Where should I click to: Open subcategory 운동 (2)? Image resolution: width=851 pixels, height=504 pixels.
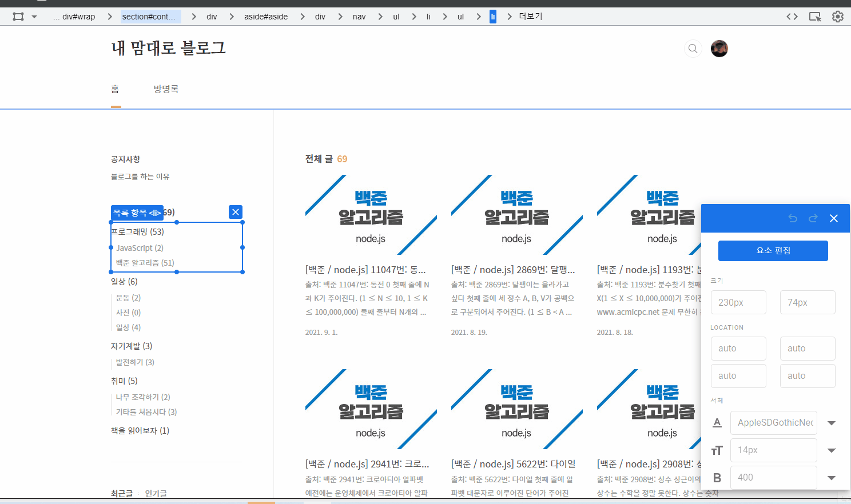pos(128,298)
